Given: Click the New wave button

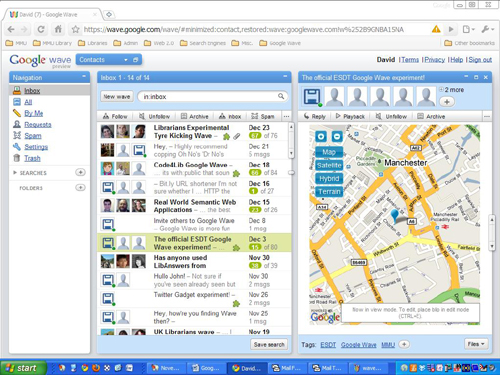Looking at the screenshot, I should (116, 96).
